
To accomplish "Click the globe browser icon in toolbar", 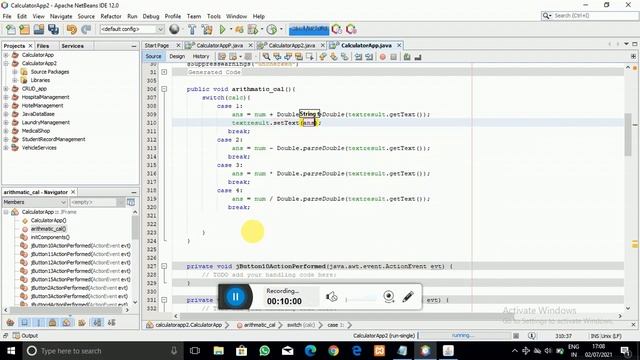I will point(174,29).
